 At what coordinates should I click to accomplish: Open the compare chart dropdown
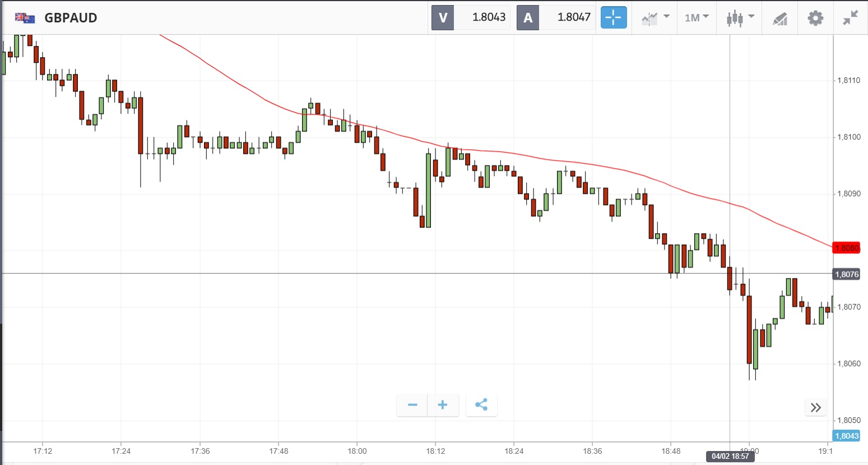(655, 18)
